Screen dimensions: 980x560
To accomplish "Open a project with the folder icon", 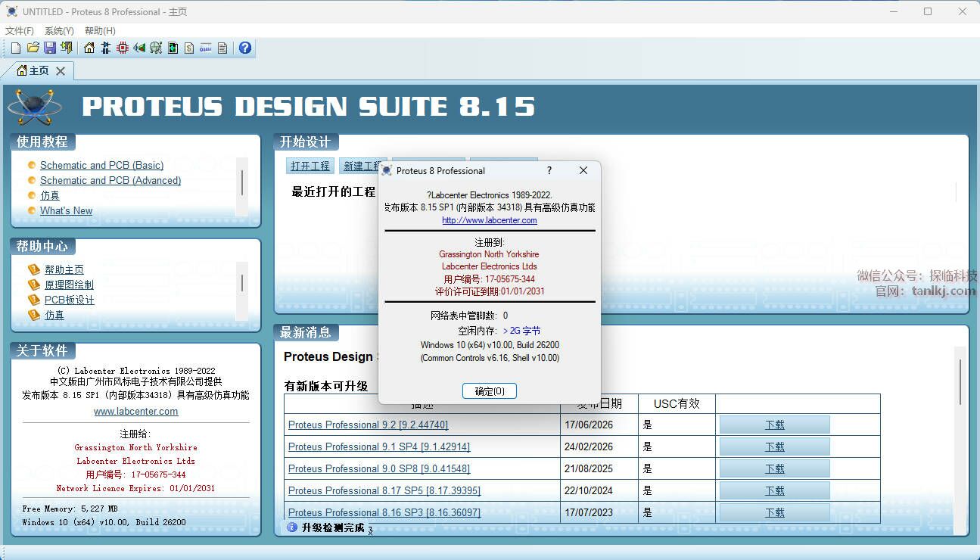I will point(33,48).
